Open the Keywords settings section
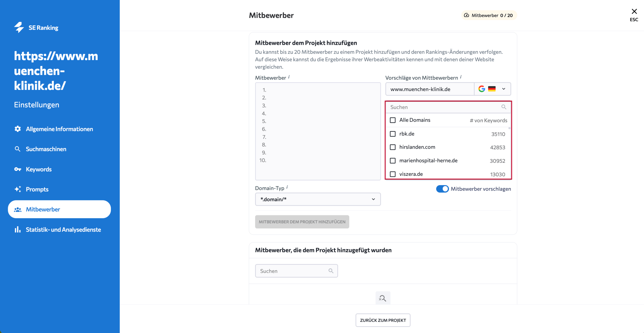The height and width of the screenshot is (333, 644). coord(39,169)
